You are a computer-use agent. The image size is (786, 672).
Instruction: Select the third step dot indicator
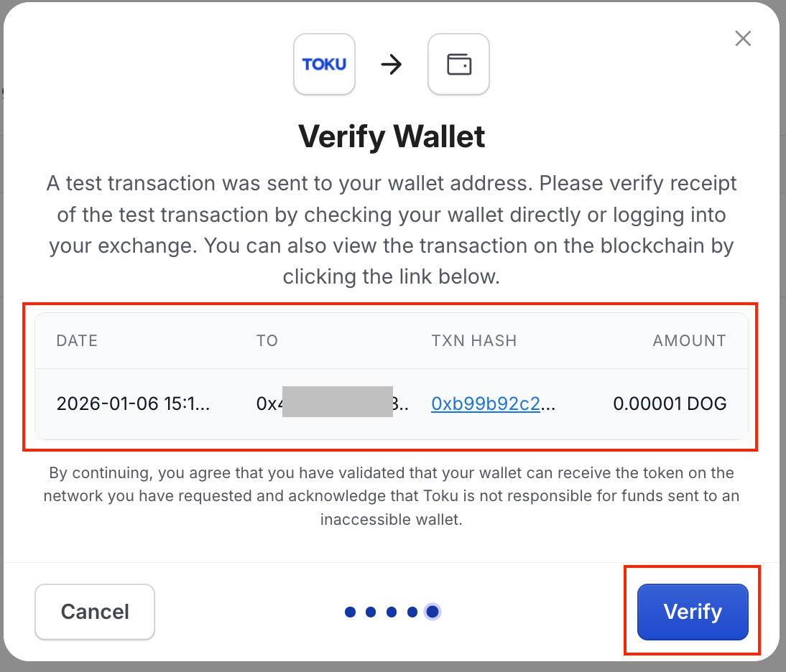[392, 612]
